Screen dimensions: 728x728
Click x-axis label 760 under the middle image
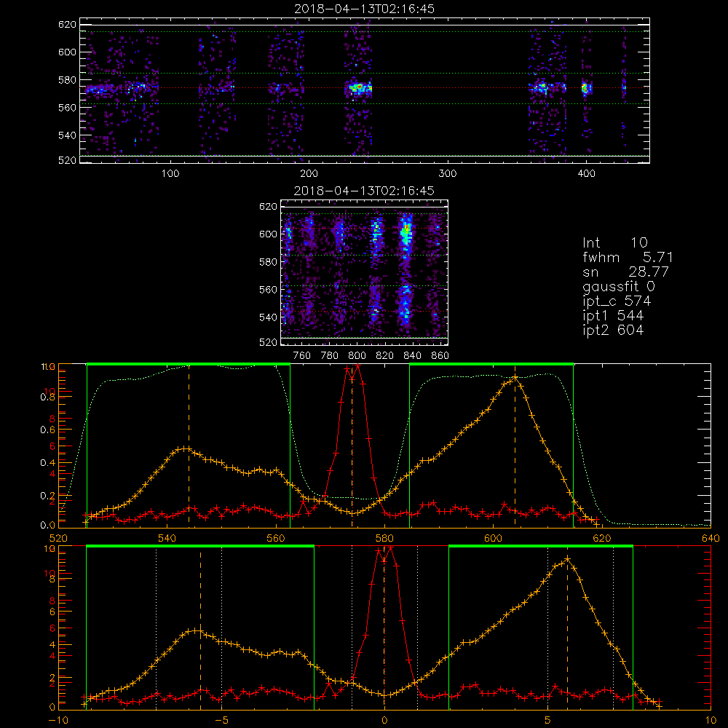pos(302,356)
